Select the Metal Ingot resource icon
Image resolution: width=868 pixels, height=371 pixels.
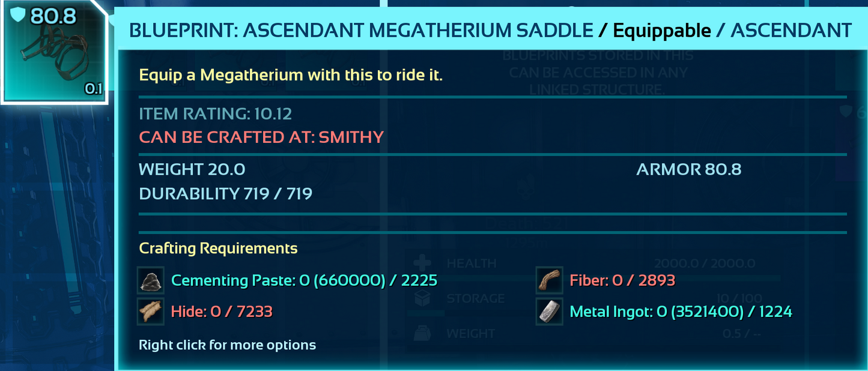click(x=549, y=311)
